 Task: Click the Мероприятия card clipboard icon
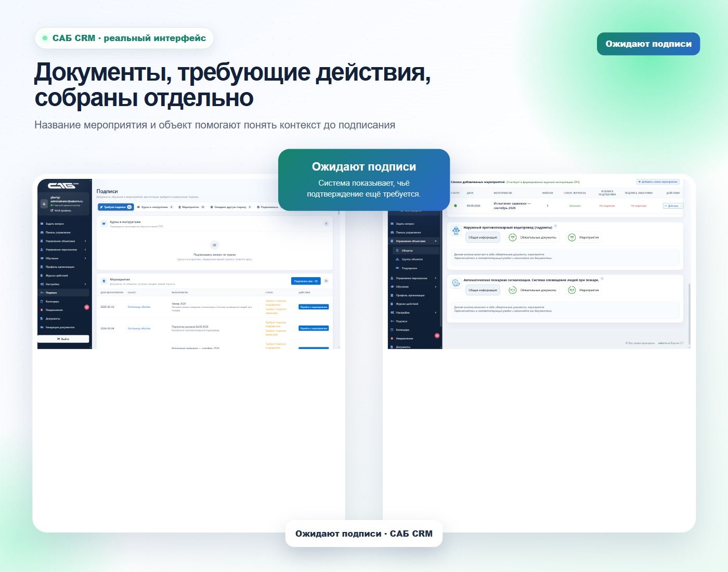point(104,281)
